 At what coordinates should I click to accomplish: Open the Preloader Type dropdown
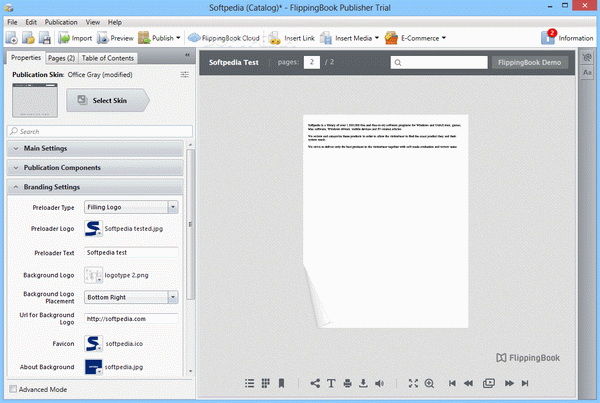point(131,207)
